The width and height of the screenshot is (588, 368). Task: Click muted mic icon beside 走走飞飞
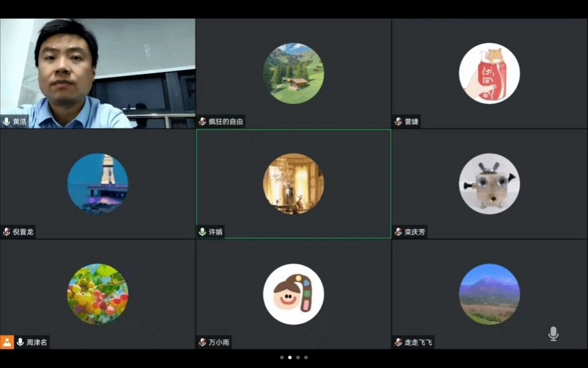[398, 342]
